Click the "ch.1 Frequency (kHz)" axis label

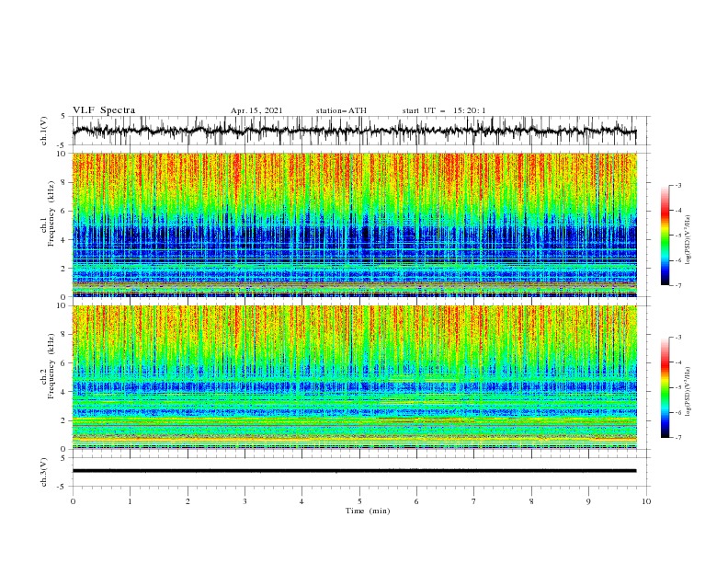pos(49,212)
